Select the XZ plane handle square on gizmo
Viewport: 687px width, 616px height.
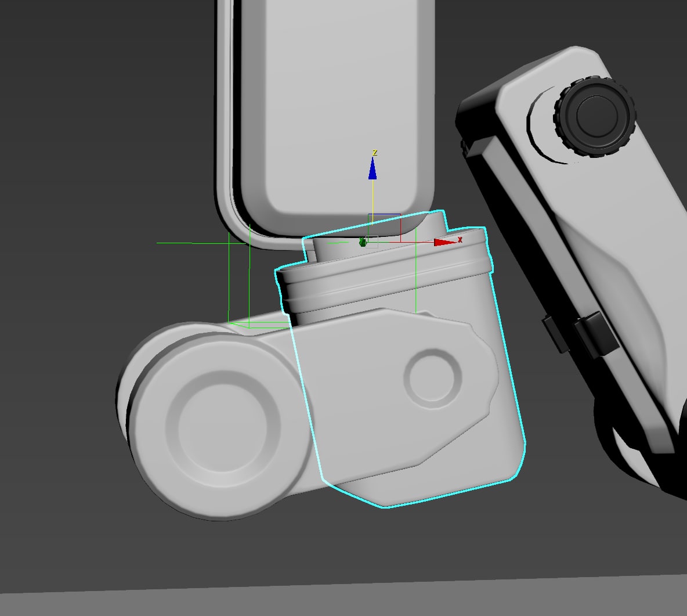point(384,228)
